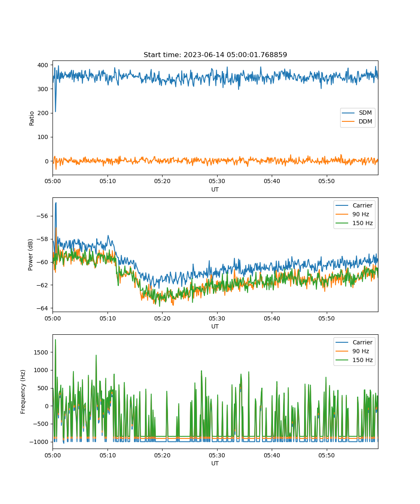Click the Carrier label in the Power plot legend

(x=362, y=205)
